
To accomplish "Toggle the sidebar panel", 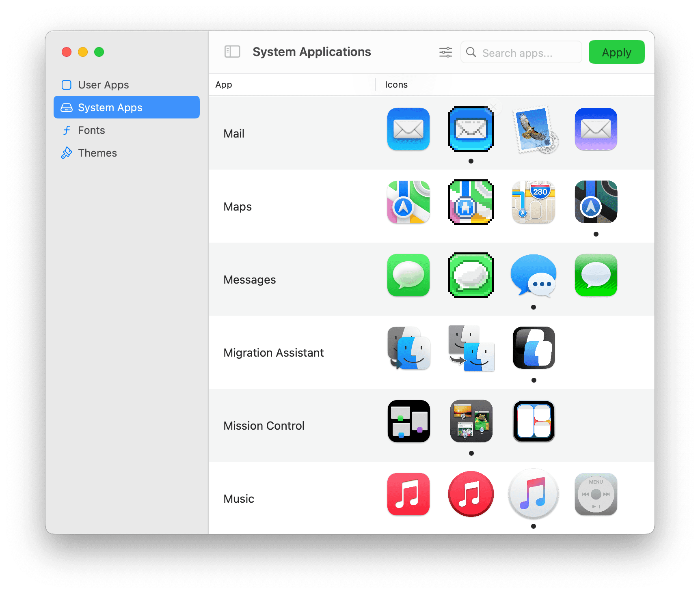I will click(x=232, y=52).
